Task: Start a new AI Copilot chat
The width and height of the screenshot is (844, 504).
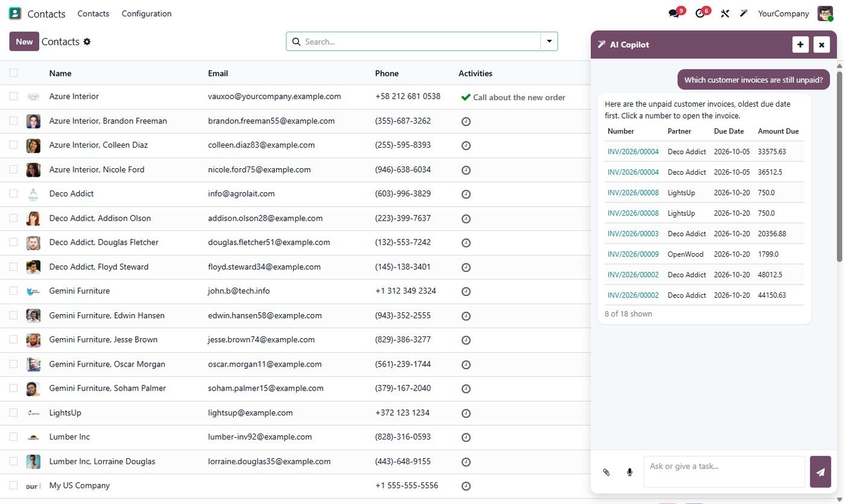Action: click(x=801, y=45)
